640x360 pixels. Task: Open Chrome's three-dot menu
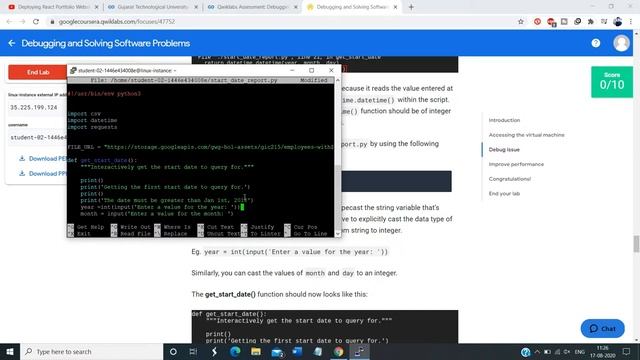tap(631, 22)
